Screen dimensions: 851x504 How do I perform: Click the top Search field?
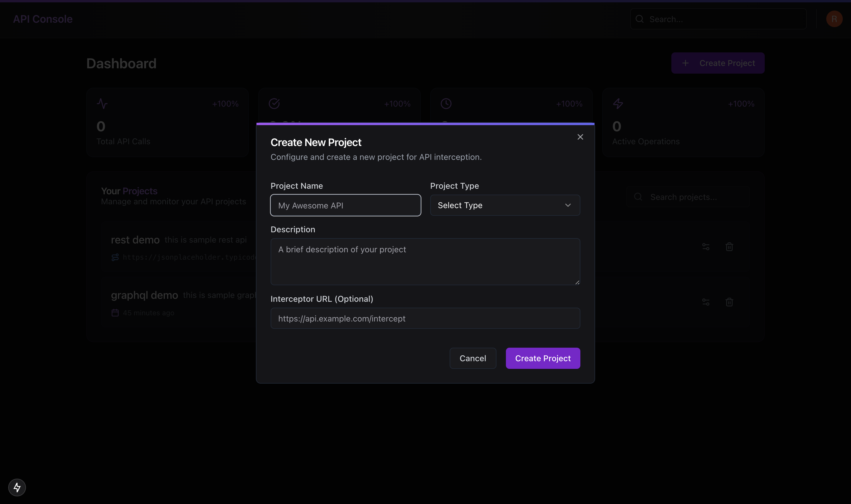pyautogui.click(x=718, y=19)
